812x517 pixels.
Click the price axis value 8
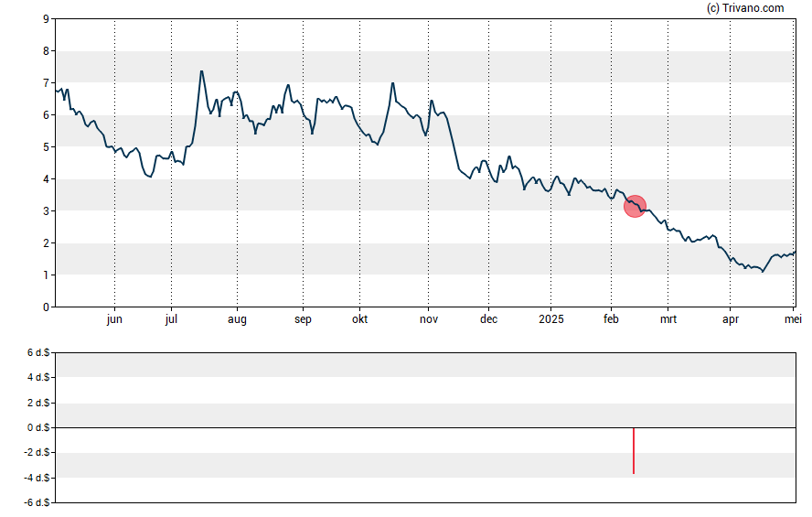[47, 51]
